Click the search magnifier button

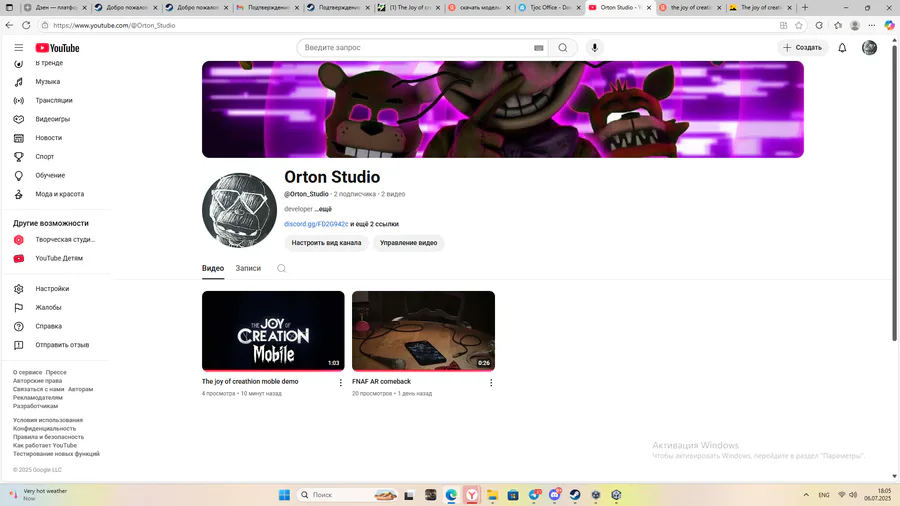pyautogui.click(x=562, y=48)
